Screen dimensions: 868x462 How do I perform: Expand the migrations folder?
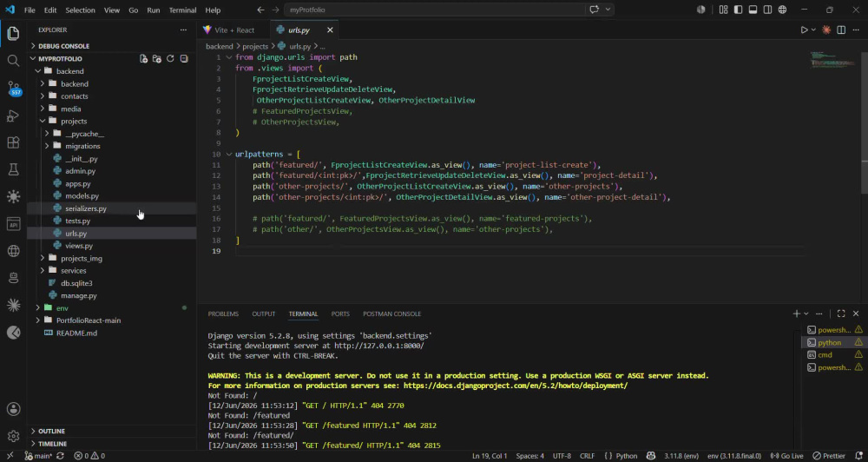click(82, 146)
